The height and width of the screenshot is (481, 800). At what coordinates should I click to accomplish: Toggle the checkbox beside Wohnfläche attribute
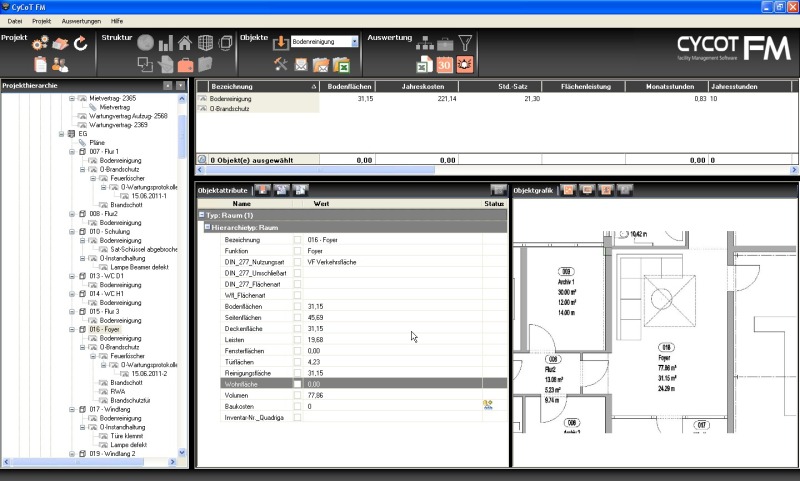tap(297, 383)
